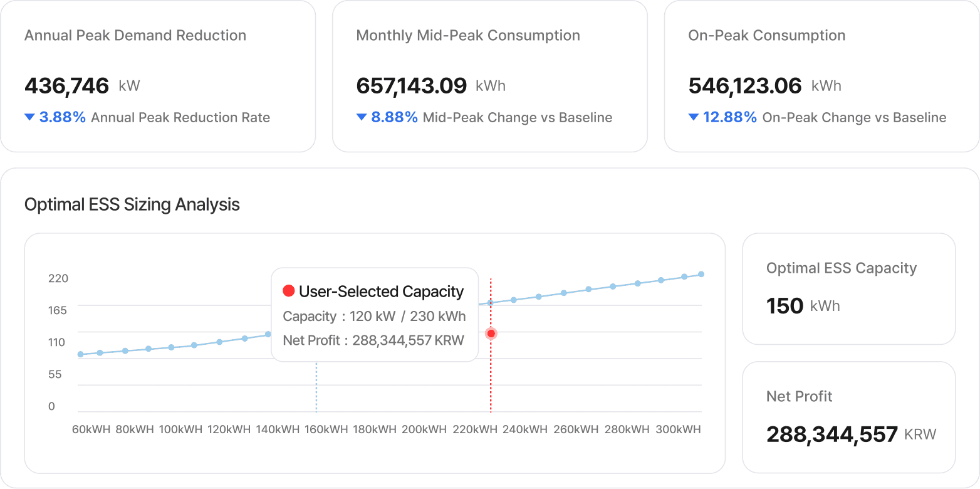Click the blue triangle beside 8.88%

click(x=362, y=117)
